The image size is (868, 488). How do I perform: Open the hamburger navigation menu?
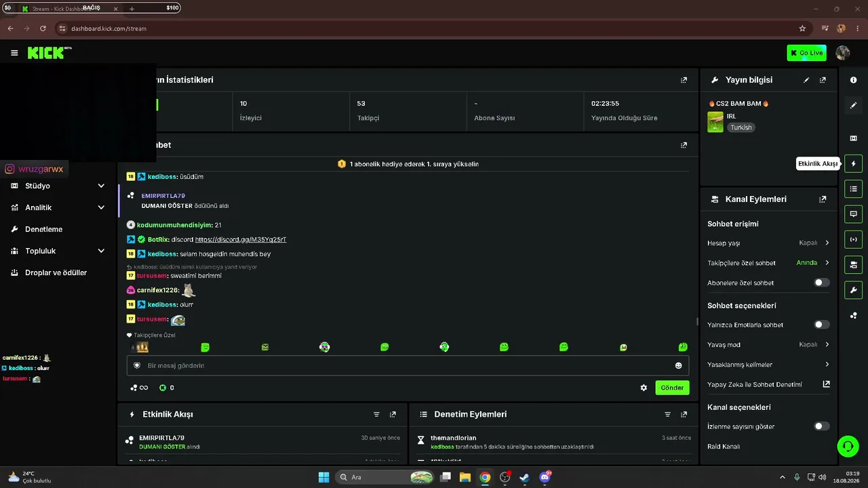pos(14,53)
